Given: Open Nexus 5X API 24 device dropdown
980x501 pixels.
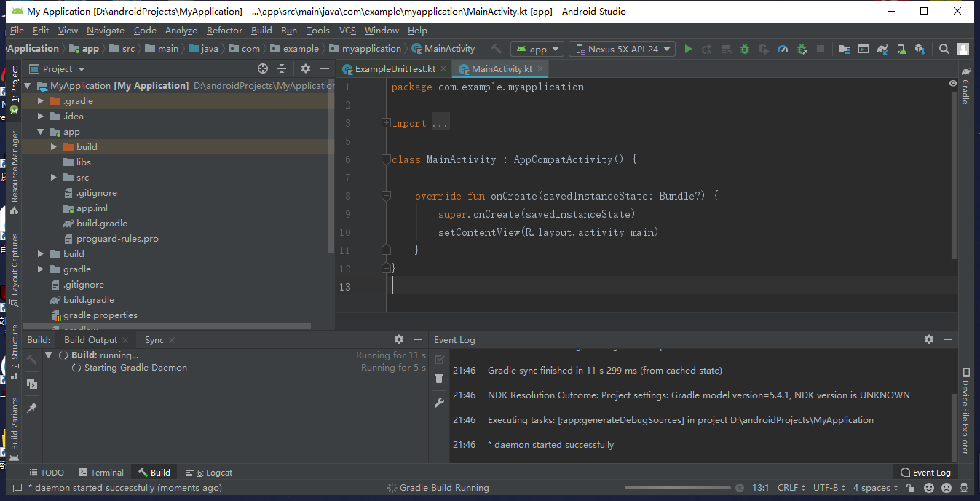Looking at the screenshot, I should [x=623, y=49].
